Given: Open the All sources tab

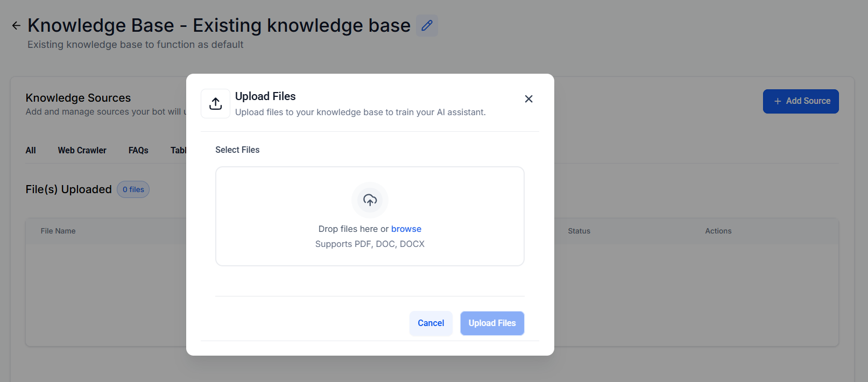Looking at the screenshot, I should pos(30,150).
